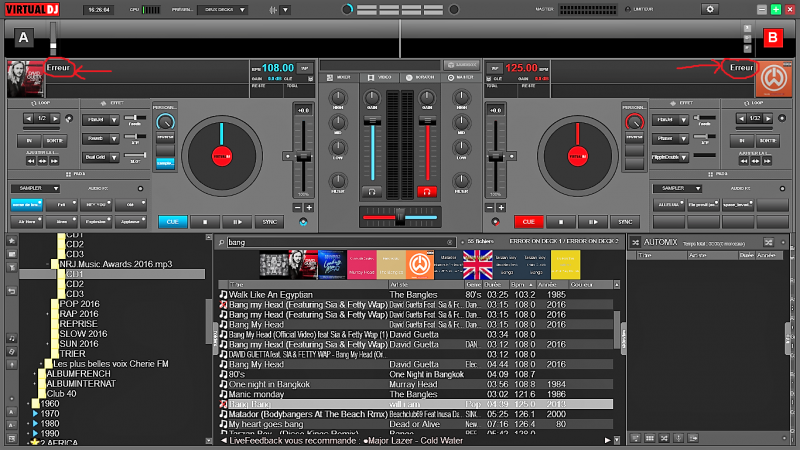Toggle the Reverse button on deck A
Screen dimensions: 800x450
tap(165, 137)
